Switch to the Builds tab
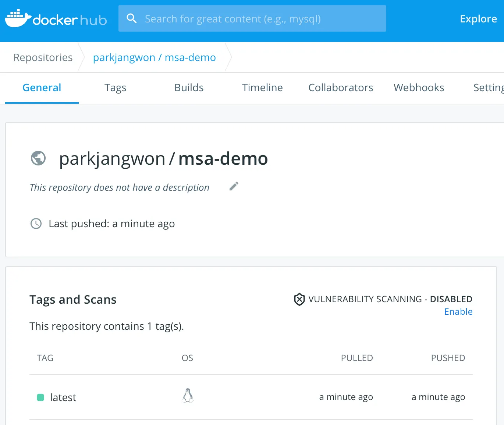This screenshot has height=425, width=504. coord(189,88)
